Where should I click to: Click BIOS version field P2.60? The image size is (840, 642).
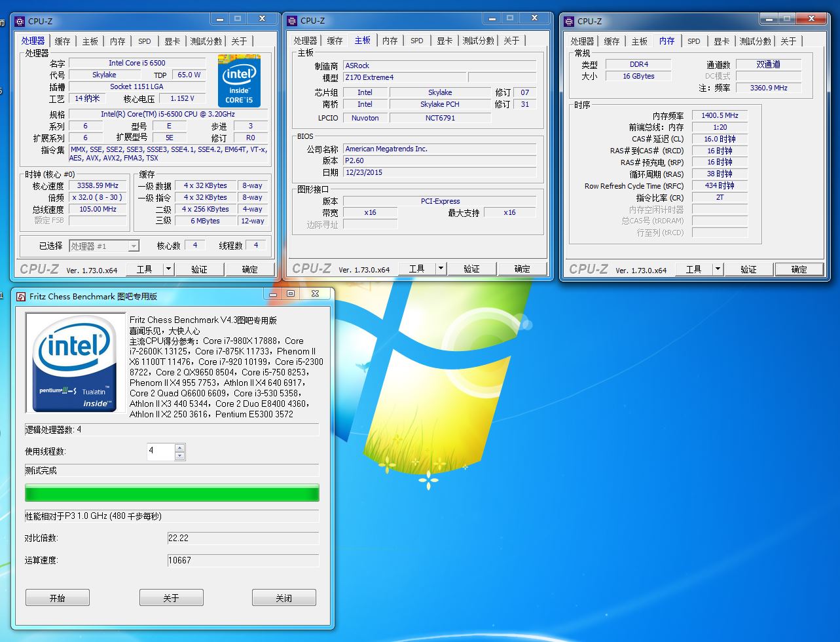click(x=439, y=160)
